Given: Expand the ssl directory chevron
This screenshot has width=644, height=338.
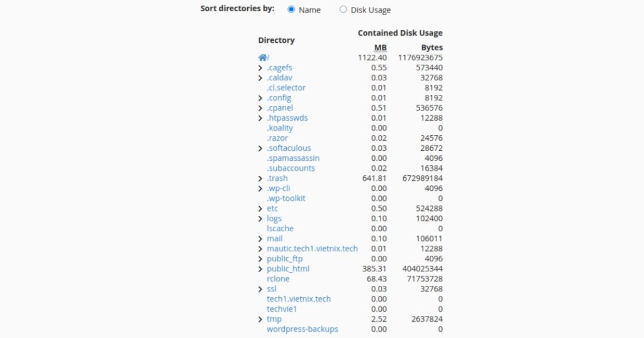Looking at the screenshot, I should 260,289.
